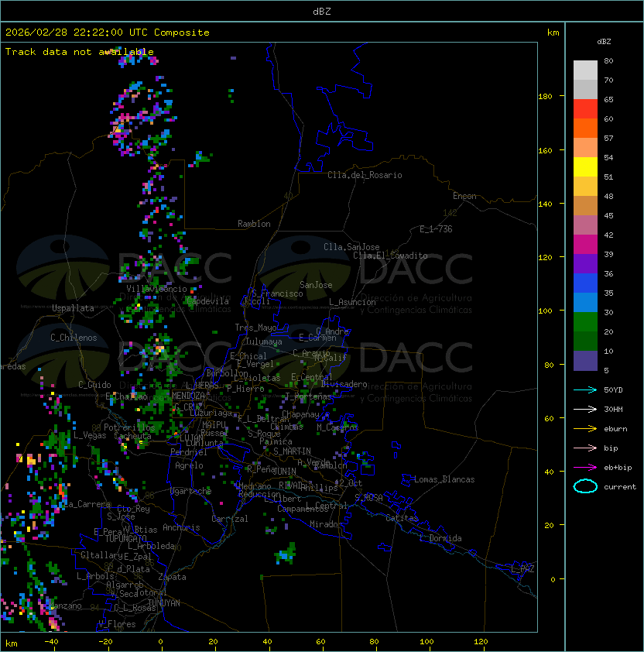The width and height of the screenshot is (644, 652).
Task: Click the Clla.SanJose map label
Action: (351, 247)
